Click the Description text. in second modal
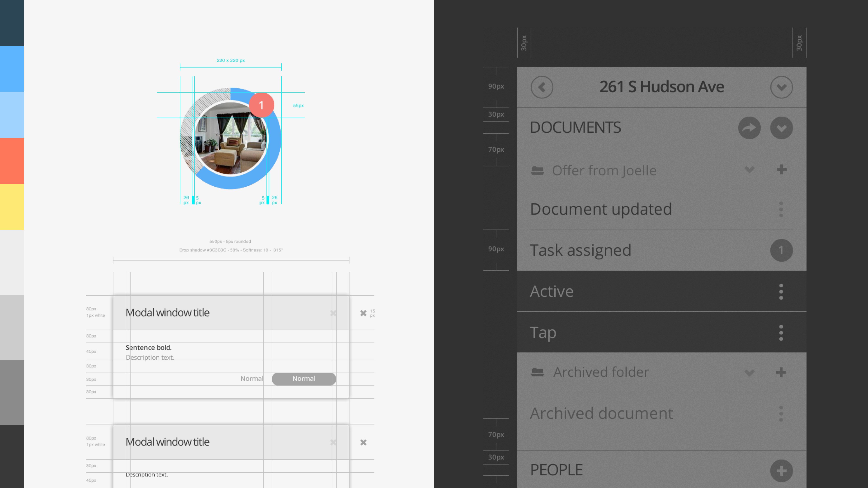868x488 pixels. (x=146, y=474)
